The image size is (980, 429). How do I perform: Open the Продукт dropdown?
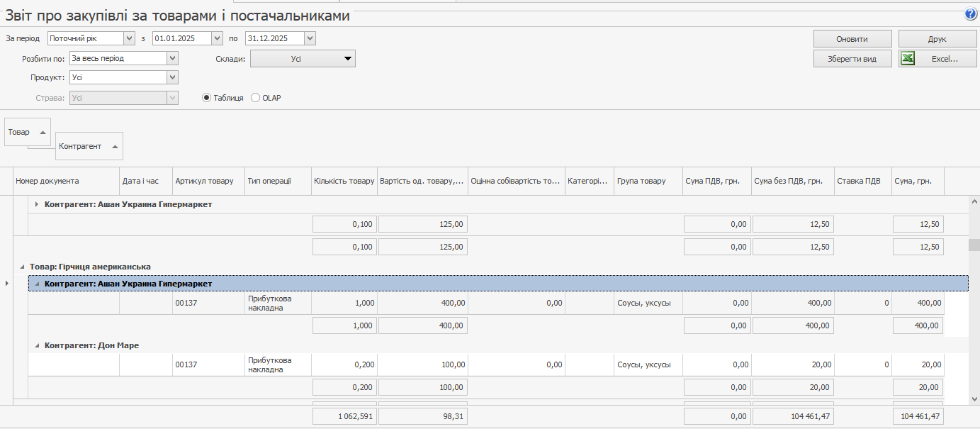pos(172,77)
